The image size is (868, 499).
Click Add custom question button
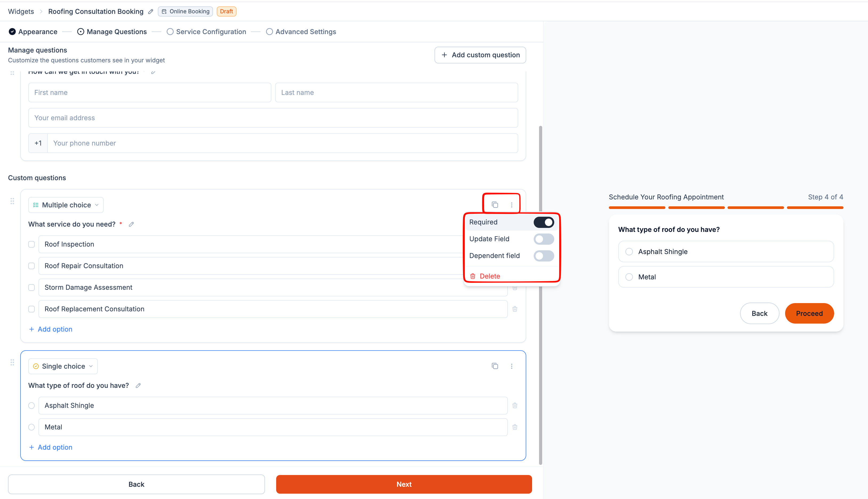coord(480,55)
